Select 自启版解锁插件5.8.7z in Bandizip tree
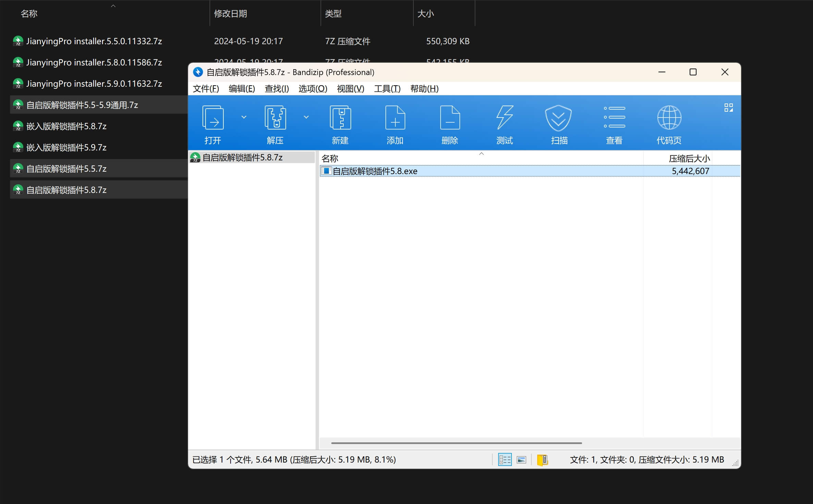Viewport: 813px width, 504px height. point(252,157)
